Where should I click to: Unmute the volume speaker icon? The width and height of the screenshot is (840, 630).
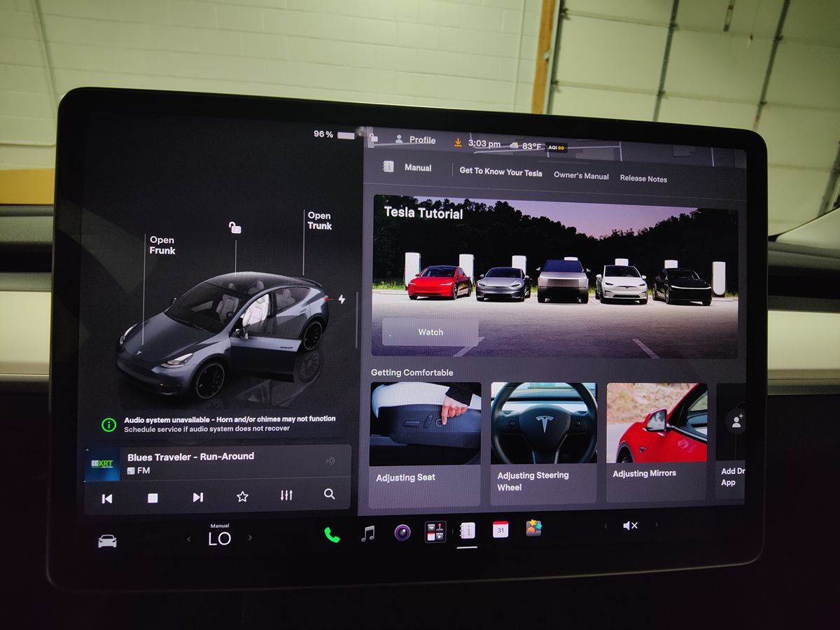[x=630, y=525]
